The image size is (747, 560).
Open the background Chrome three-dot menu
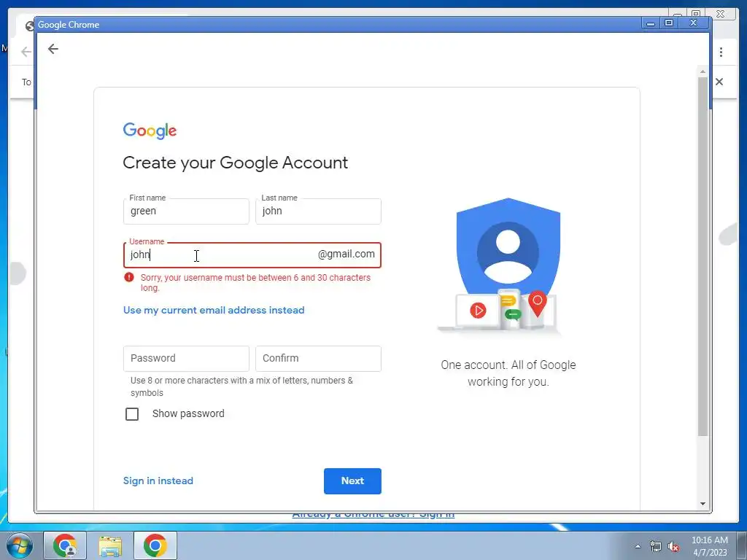(721, 52)
